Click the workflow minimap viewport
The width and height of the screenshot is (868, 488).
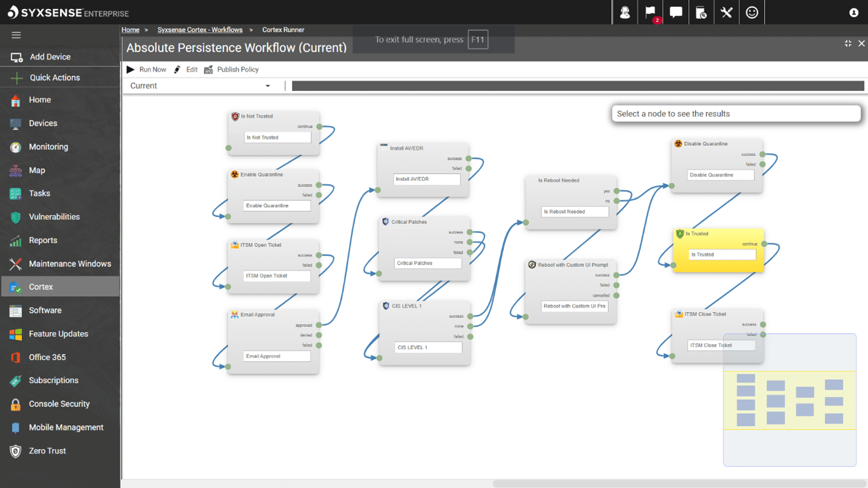pyautogui.click(x=790, y=401)
